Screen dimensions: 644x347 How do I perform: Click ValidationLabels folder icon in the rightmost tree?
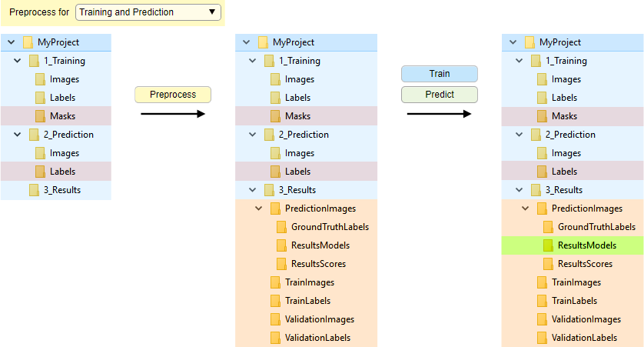[x=542, y=338]
